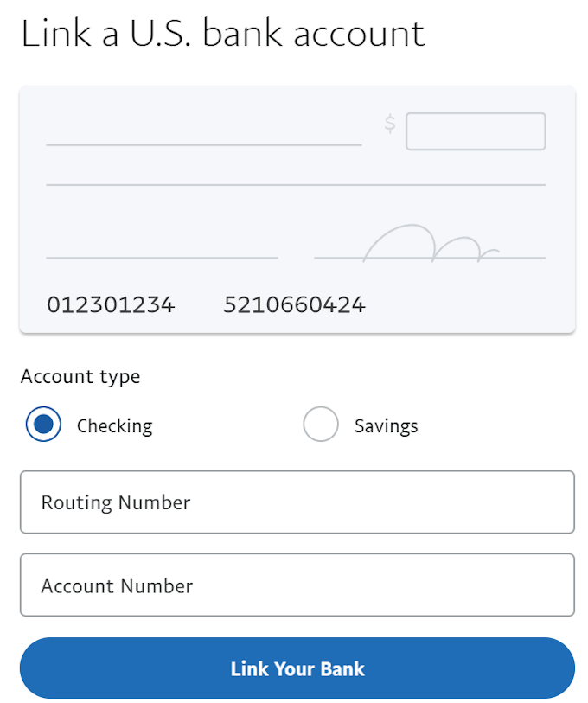Viewport: 588px width, 703px height.
Task: Click the memo line on the check
Action: click(x=161, y=257)
